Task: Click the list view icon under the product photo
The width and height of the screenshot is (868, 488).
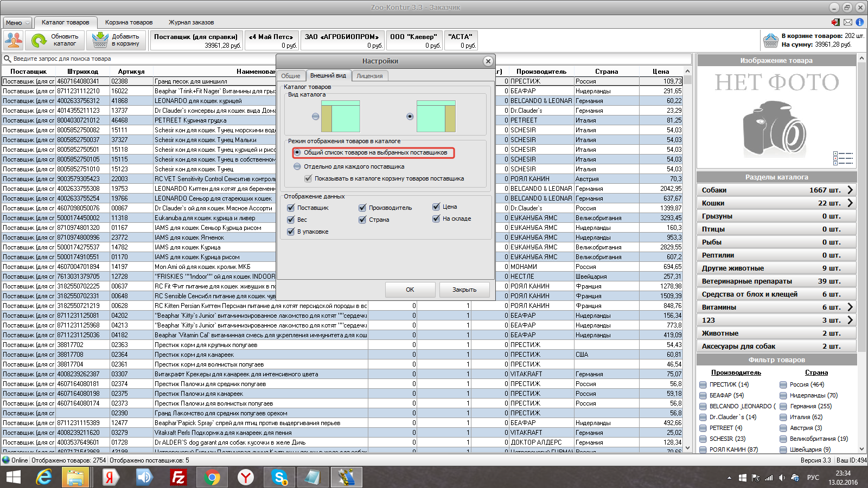Action: (x=843, y=158)
